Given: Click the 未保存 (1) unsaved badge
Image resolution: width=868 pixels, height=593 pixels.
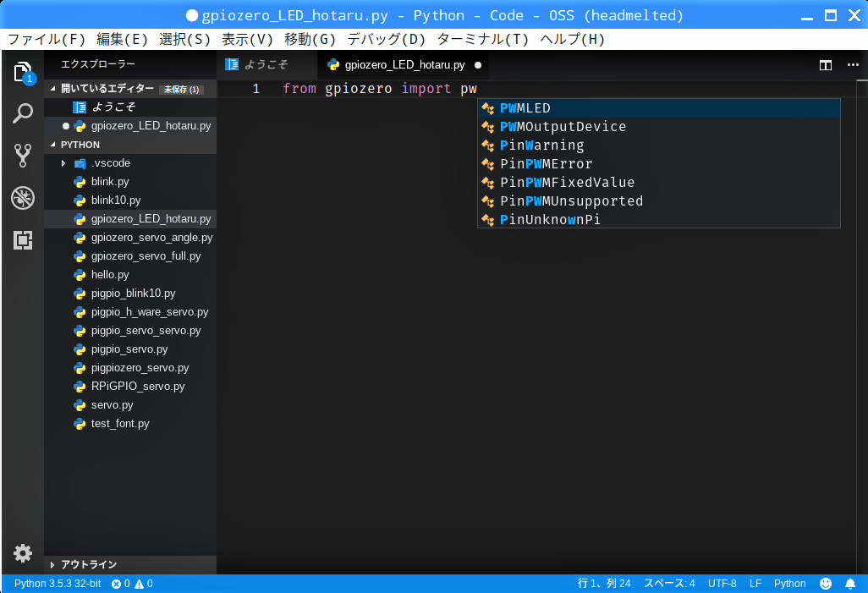Looking at the screenshot, I should click(x=182, y=89).
